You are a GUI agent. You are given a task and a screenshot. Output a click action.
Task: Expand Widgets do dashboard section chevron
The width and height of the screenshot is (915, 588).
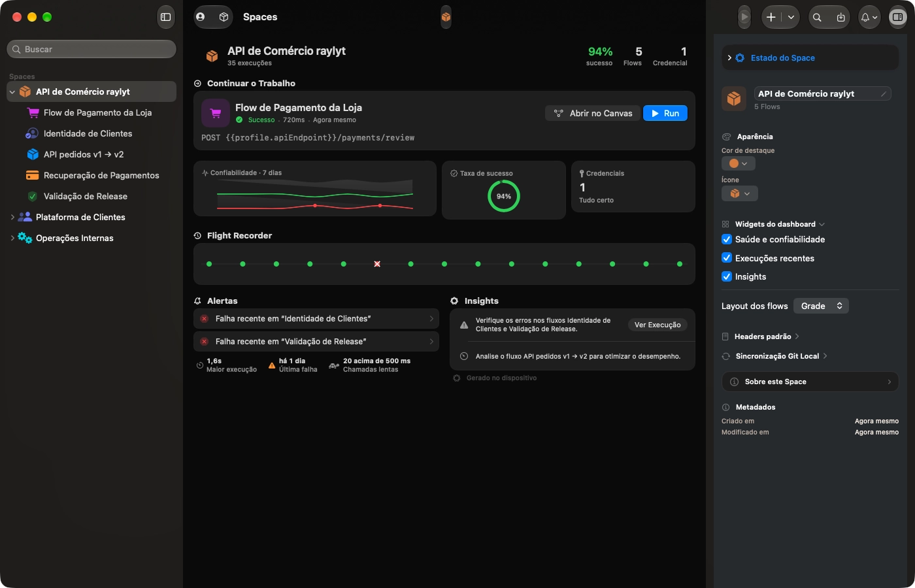822,224
